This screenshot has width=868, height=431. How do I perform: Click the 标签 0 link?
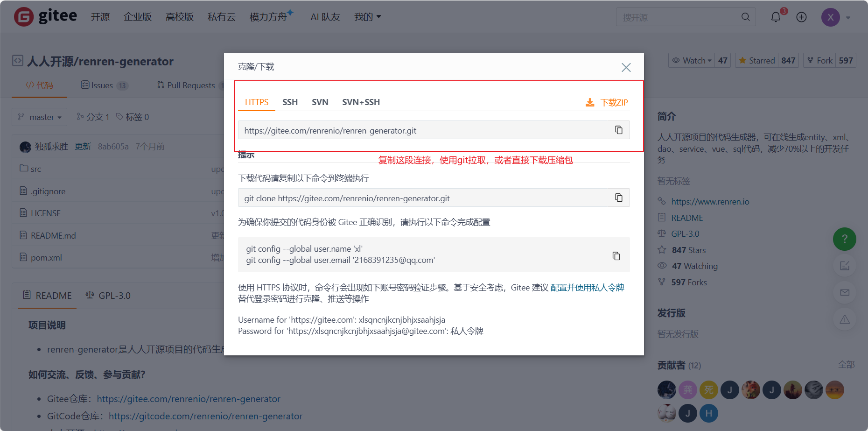[x=133, y=117]
